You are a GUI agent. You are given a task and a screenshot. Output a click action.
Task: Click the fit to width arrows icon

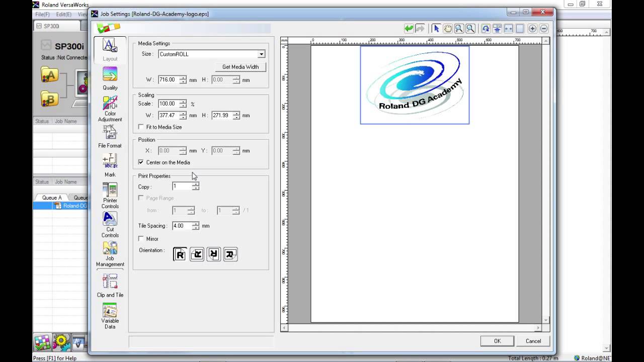[x=509, y=29]
